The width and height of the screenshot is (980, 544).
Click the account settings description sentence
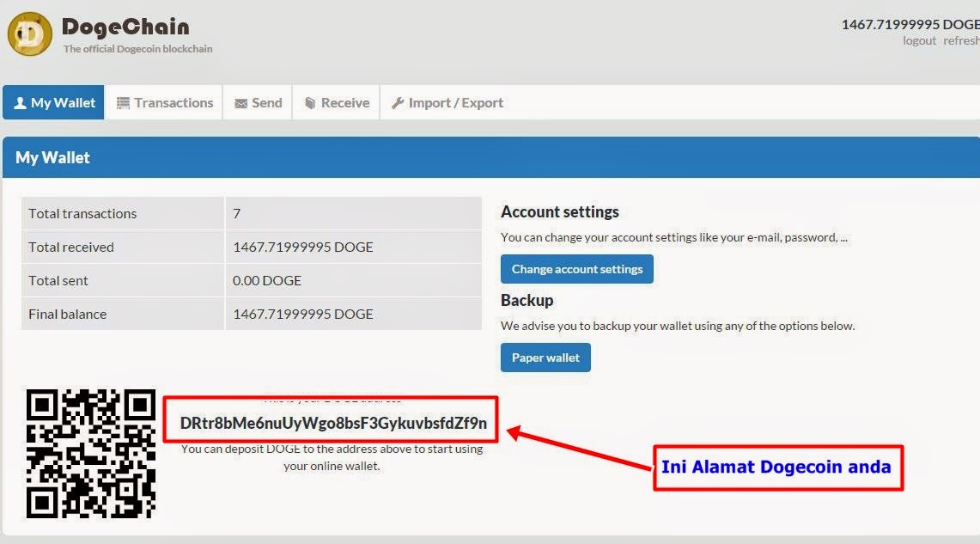(x=673, y=237)
